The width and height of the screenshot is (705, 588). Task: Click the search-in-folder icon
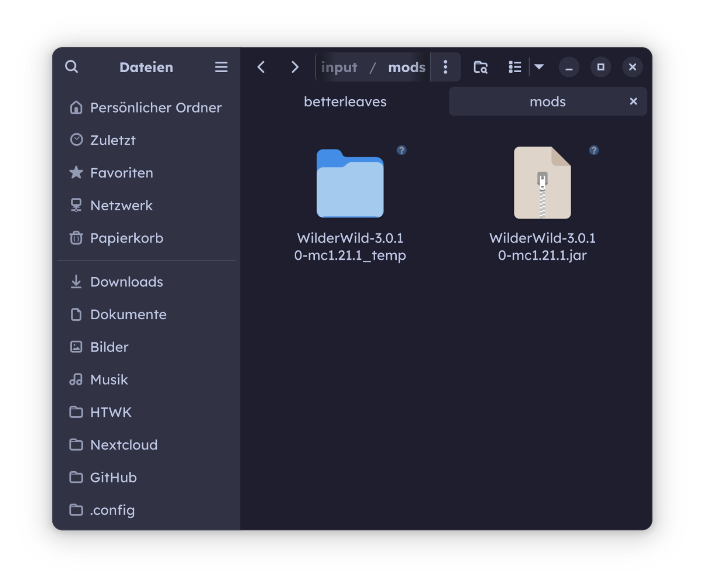tap(480, 67)
